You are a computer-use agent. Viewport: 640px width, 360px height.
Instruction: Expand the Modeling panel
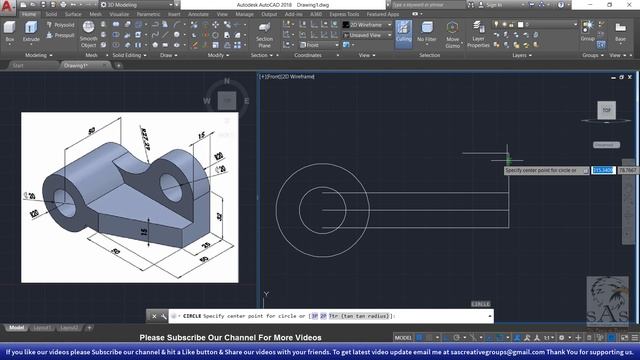39,55
